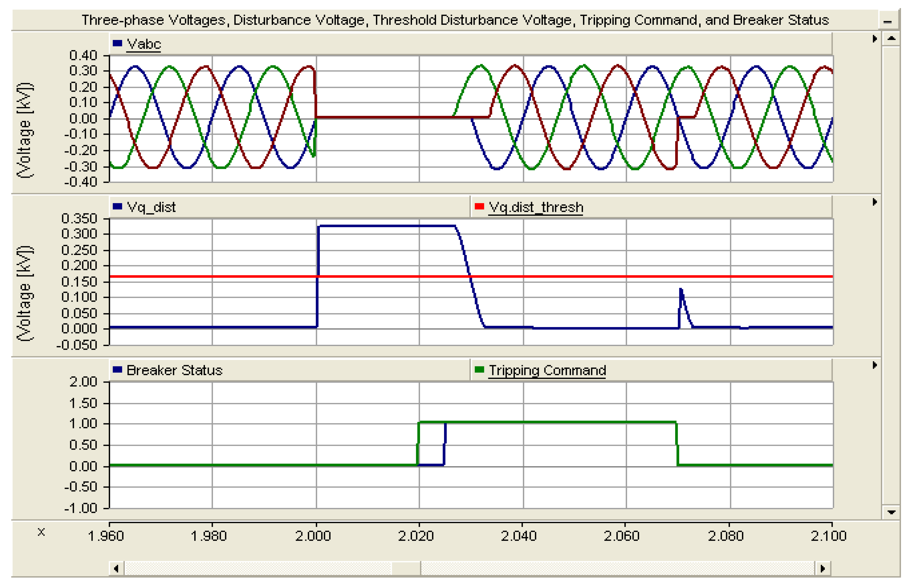913x588 pixels.
Task: Select the Vq.dist_thresh curve label
Action: coord(536,207)
